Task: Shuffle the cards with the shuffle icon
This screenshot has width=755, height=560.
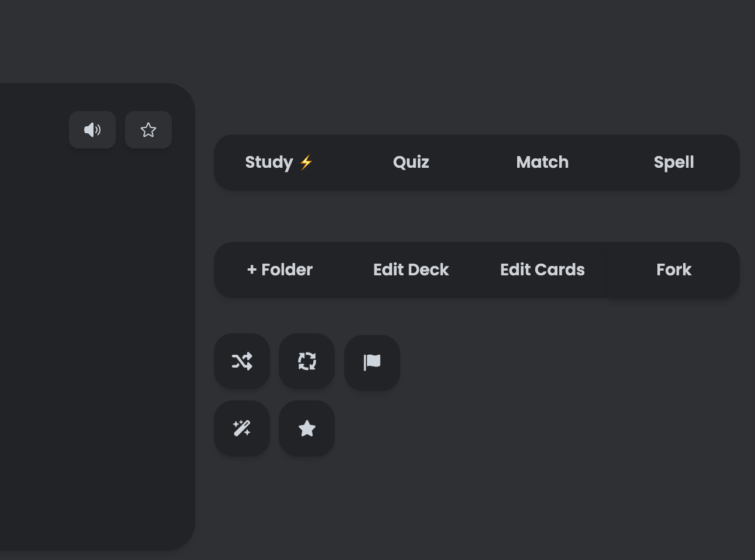Action: [242, 361]
